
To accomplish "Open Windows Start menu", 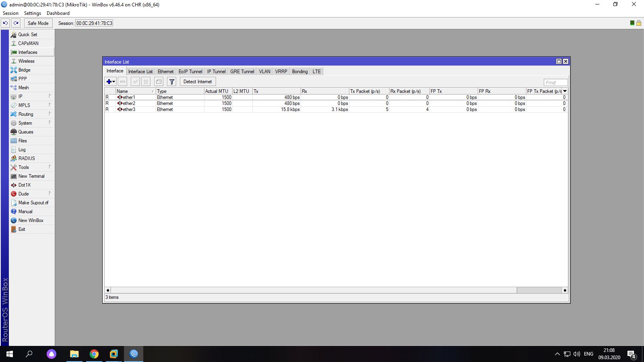I will tap(10, 354).
